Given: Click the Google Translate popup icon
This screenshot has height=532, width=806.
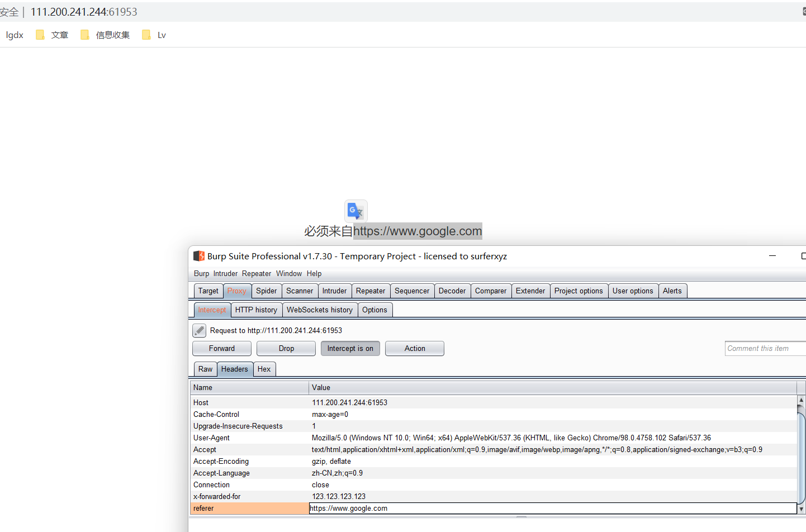Looking at the screenshot, I should point(355,211).
